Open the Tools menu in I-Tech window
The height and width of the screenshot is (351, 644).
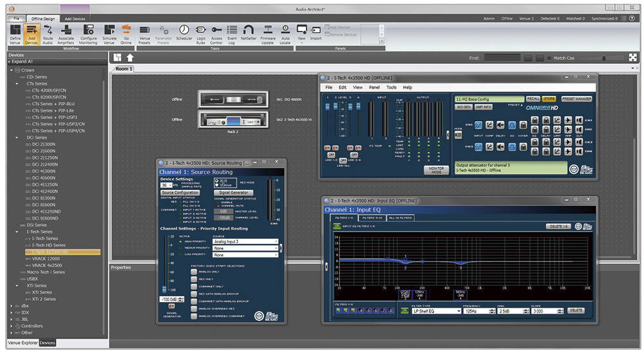pyautogui.click(x=392, y=88)
